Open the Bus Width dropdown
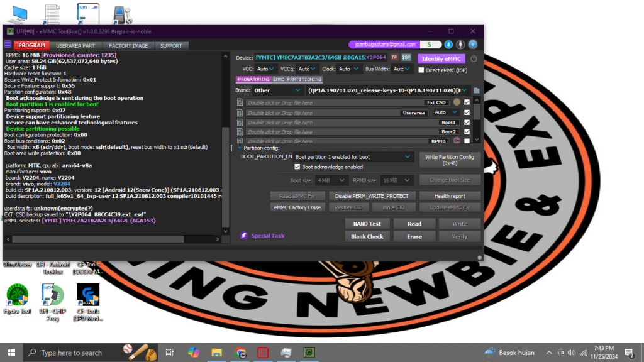Viewport: 644px width, 362px height. click(402, 69)
